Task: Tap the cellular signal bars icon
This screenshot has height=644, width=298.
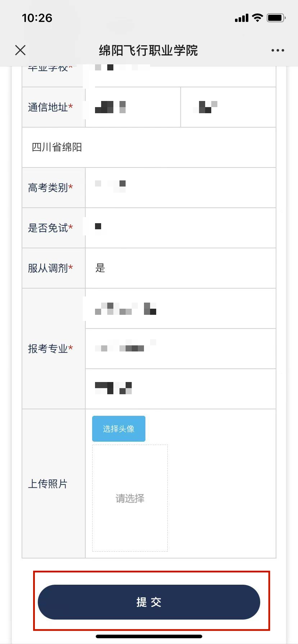Action: [x=241, y=18]
